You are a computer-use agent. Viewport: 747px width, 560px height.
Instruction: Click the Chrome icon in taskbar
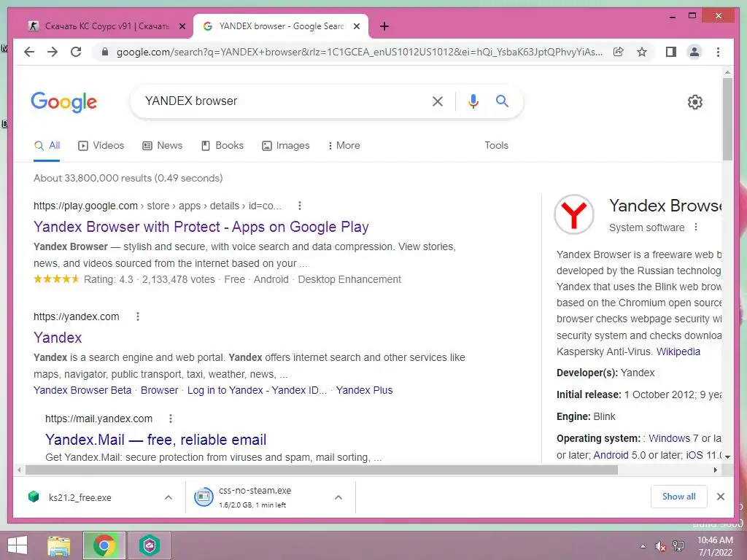coord(104,545)
